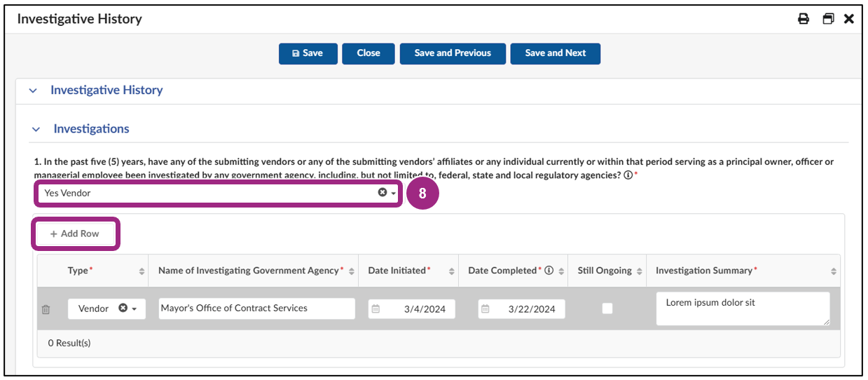Screen dimensions: 868x380
Task: Sort by Investigation Summary column
Action: click(834, 271)
